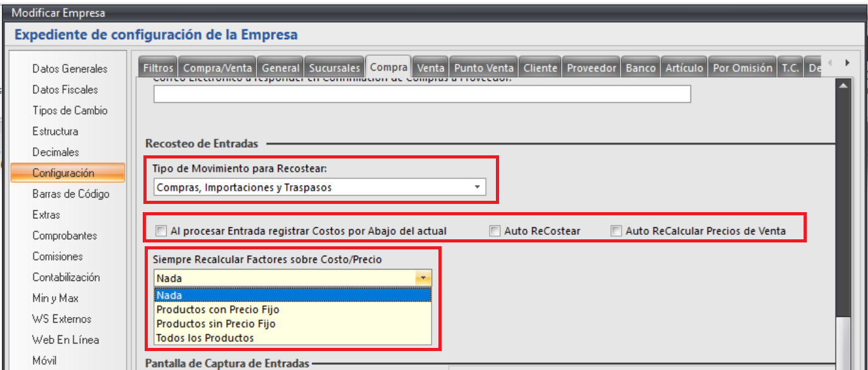
Task: Collapse the Siempre Recalcular Factores dropdown
Action: click(x=422, y=278)
